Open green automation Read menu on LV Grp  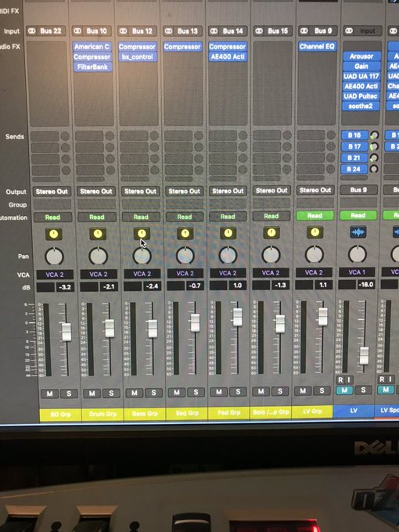click(x=315, y=215)
